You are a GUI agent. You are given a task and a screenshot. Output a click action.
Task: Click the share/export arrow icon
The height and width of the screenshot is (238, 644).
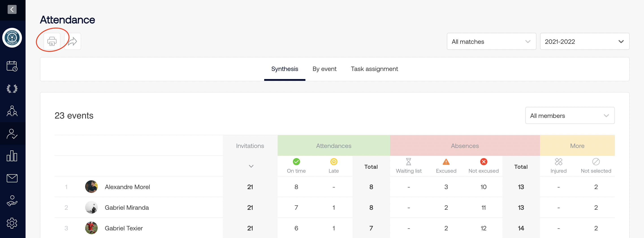[x=73, y=41]
